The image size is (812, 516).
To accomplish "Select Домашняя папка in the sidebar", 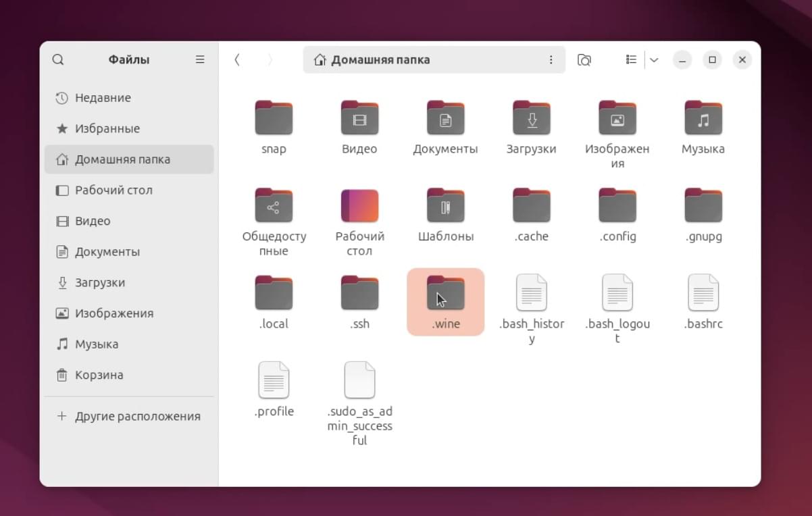I will pos(129,159).
